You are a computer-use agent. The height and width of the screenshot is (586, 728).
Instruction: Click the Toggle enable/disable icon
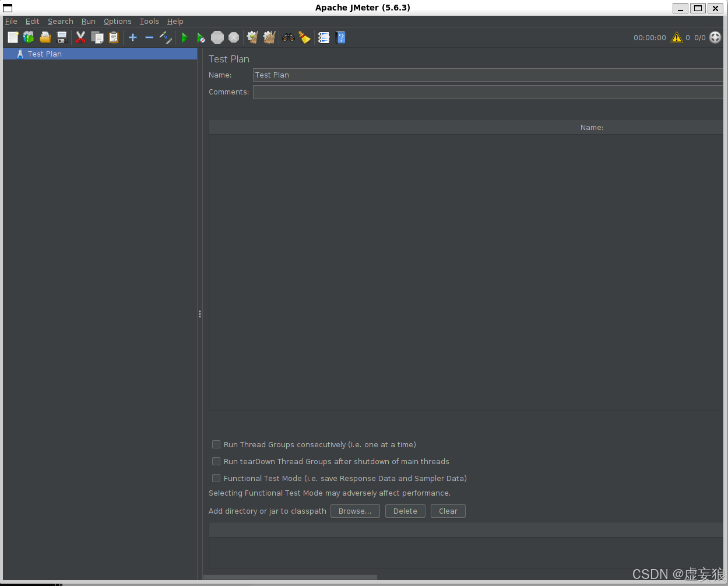(x=166, y=37)
